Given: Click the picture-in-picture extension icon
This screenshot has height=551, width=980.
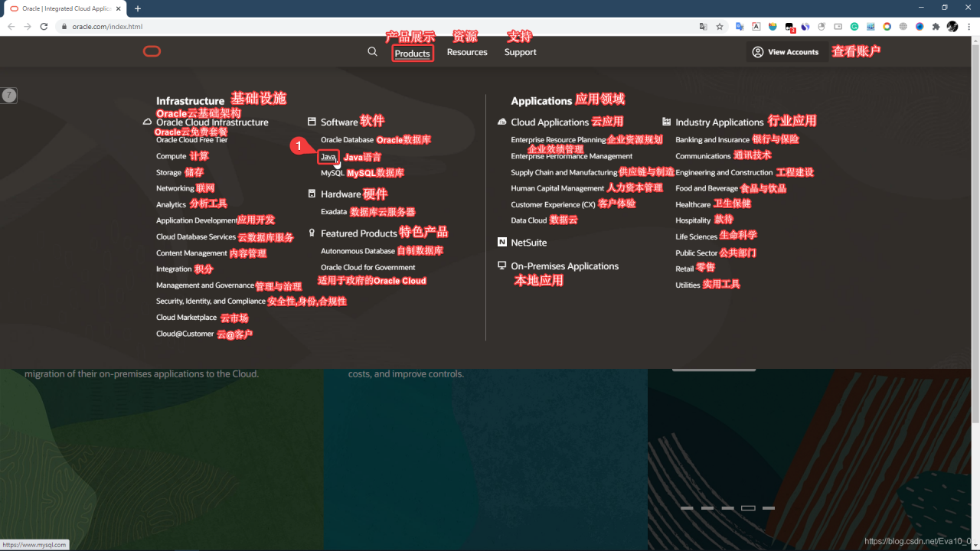Looking at the screenshot, I should click(838, 26).
